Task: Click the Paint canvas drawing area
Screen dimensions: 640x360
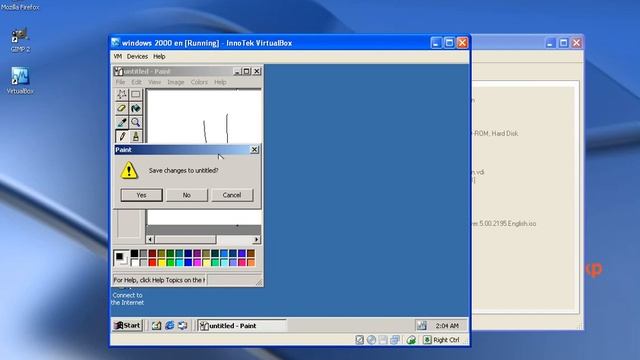Action: (x=204, y=116)
